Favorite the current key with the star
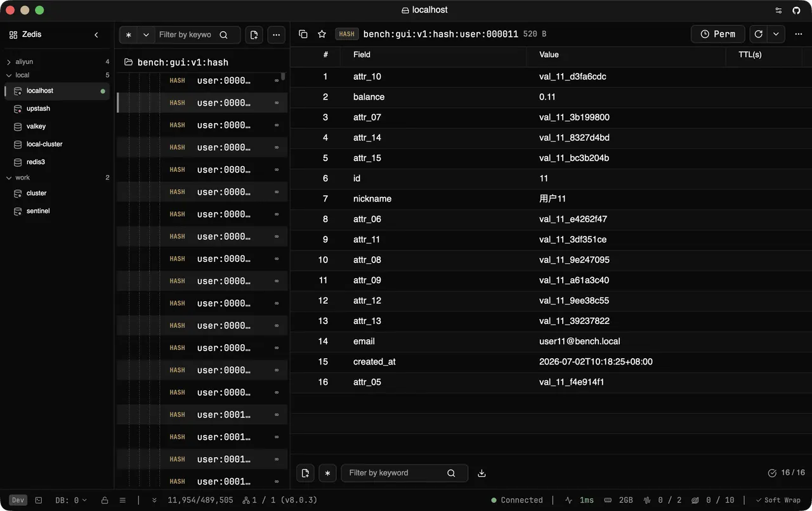The image size is (812, 511). click(322, 34)
